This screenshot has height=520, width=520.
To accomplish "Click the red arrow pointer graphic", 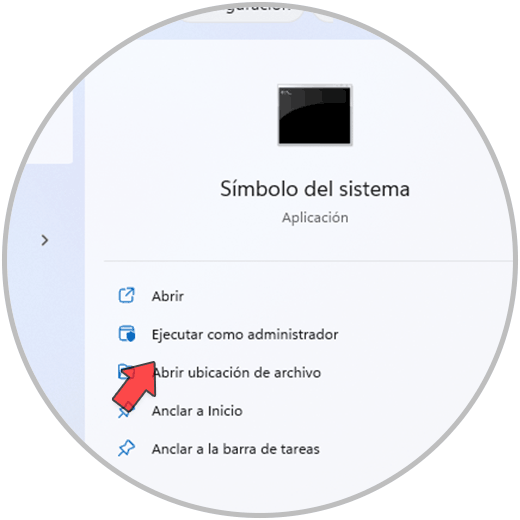I will point(135,384).
